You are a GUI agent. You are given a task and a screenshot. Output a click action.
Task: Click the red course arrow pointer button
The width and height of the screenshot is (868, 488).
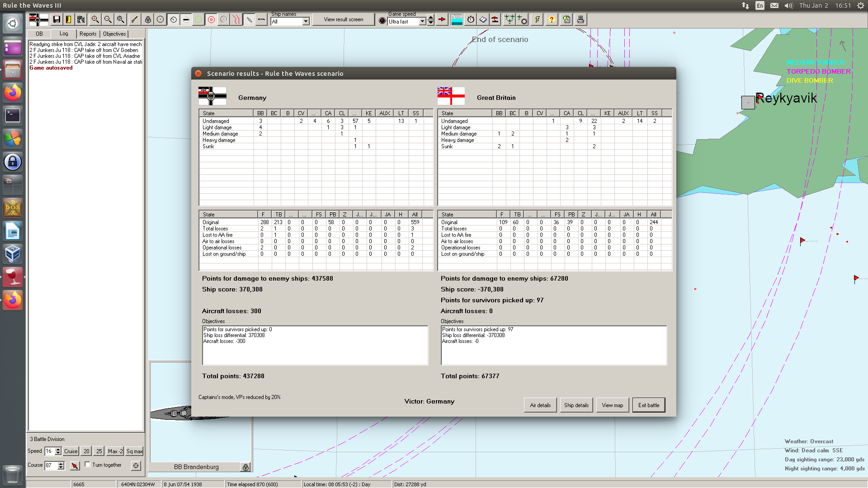75,465
